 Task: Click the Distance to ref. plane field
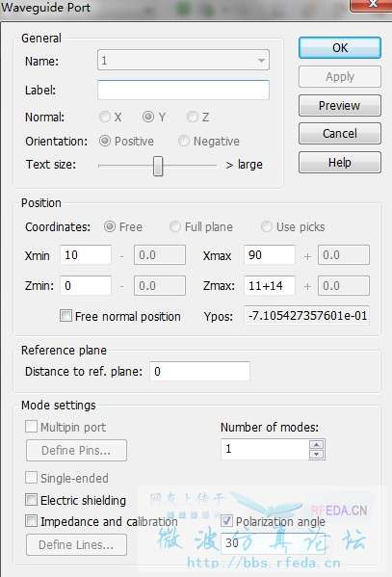click(x=200, y=371)
